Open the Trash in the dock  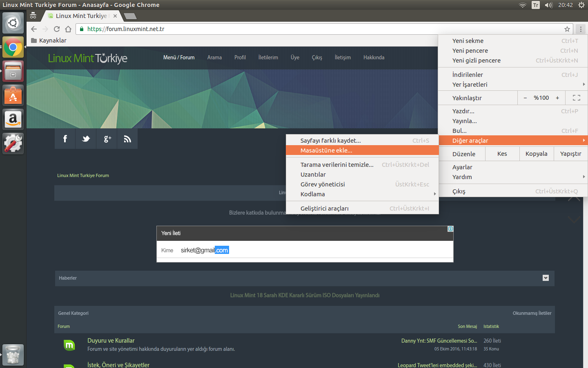13,355
